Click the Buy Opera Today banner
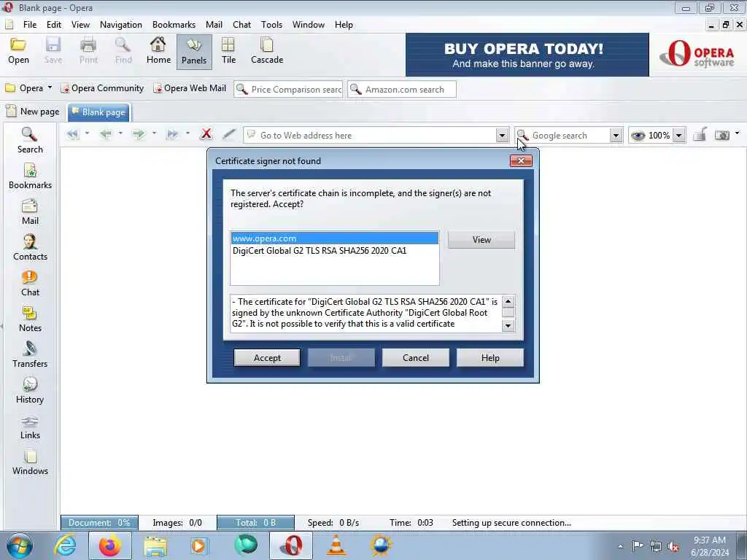747x560 pixels. [x=527, y=55]
